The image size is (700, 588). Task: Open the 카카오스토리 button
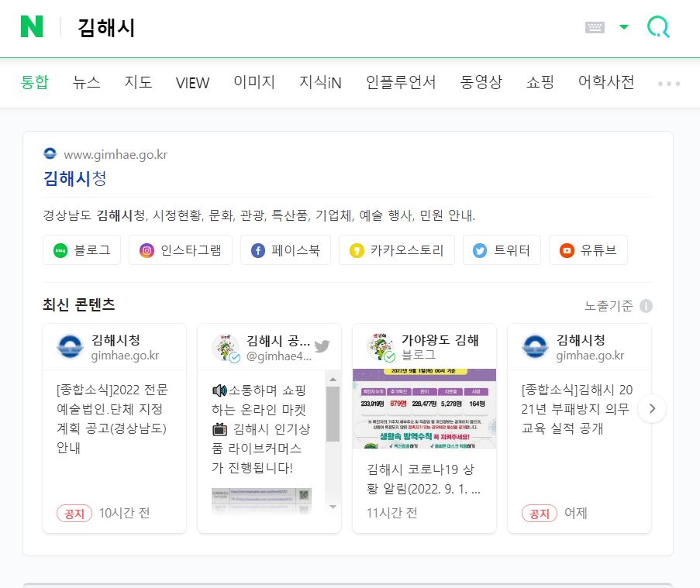click(x=396, y=249)
